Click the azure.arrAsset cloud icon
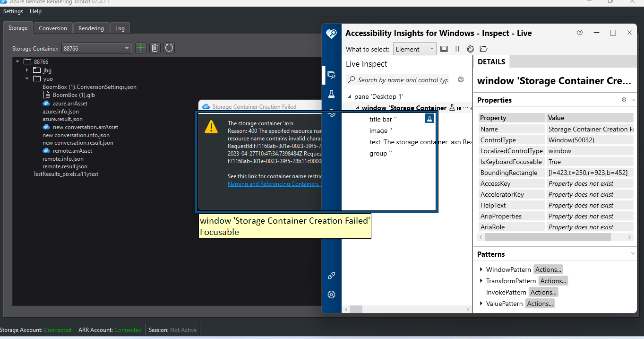Viewport: 644px width, 339px height. pos(46,103)
